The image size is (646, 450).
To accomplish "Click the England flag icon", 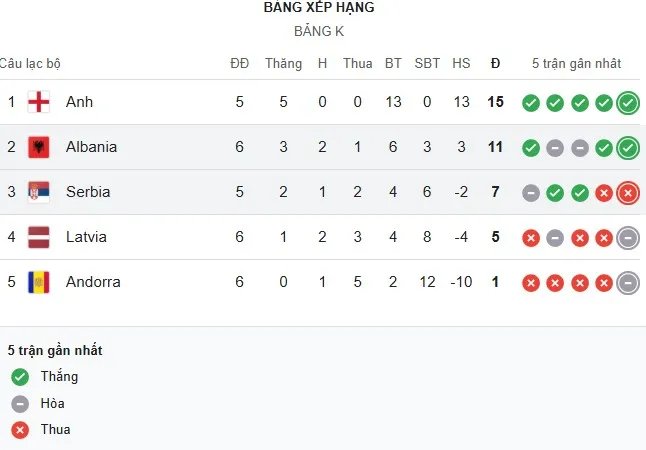I will pos(39,102).
